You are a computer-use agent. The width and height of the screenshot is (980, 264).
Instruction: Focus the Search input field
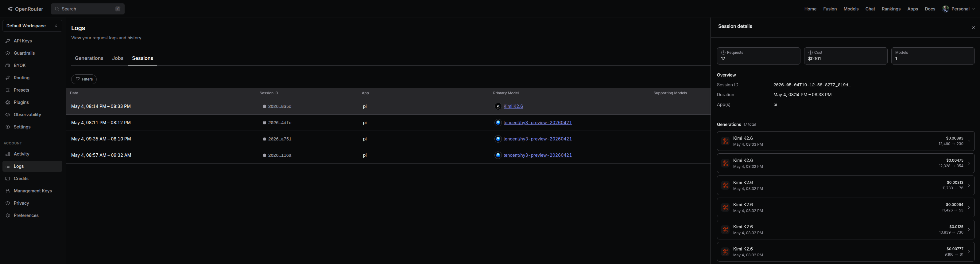pyautogui.click(x=87, y=9)
